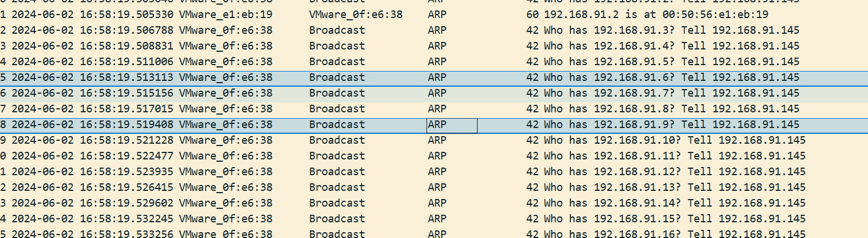Click the ARP protocol cell in the 192.168.91.2 reply row

[437, 15]
